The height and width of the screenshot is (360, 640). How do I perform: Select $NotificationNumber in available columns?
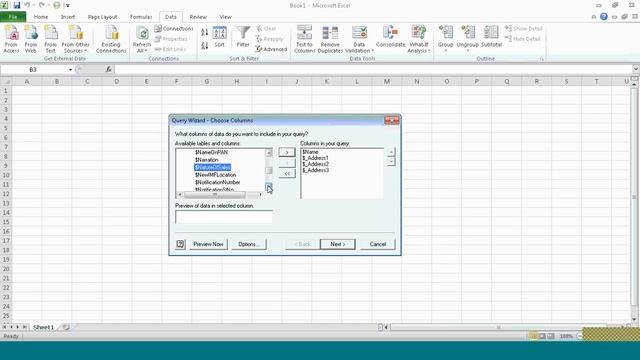pyautogui.click(x=218, y=182)
